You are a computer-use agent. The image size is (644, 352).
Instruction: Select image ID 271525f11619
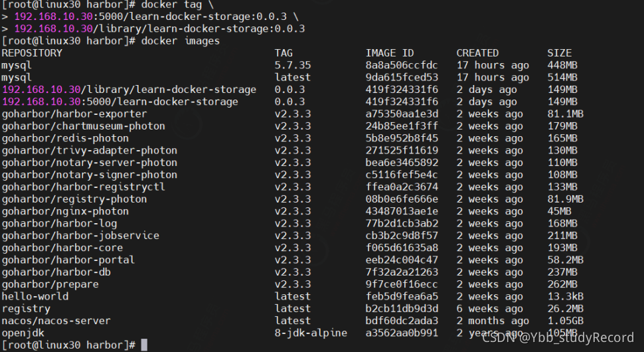[x=402, y=150]
